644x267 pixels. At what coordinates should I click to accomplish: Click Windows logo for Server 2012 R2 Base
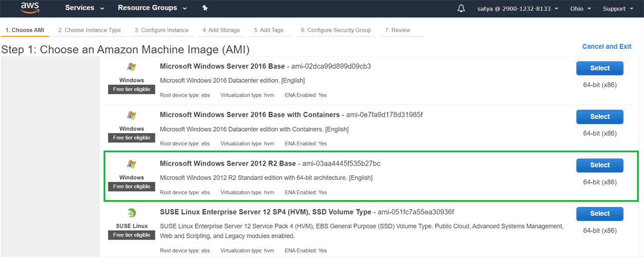pos(132,164)
